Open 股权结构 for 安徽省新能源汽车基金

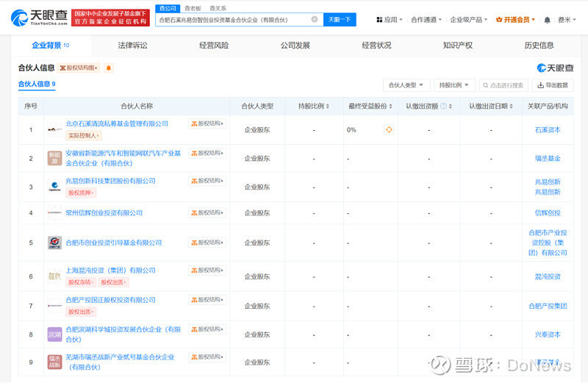(x=207, y=153)
